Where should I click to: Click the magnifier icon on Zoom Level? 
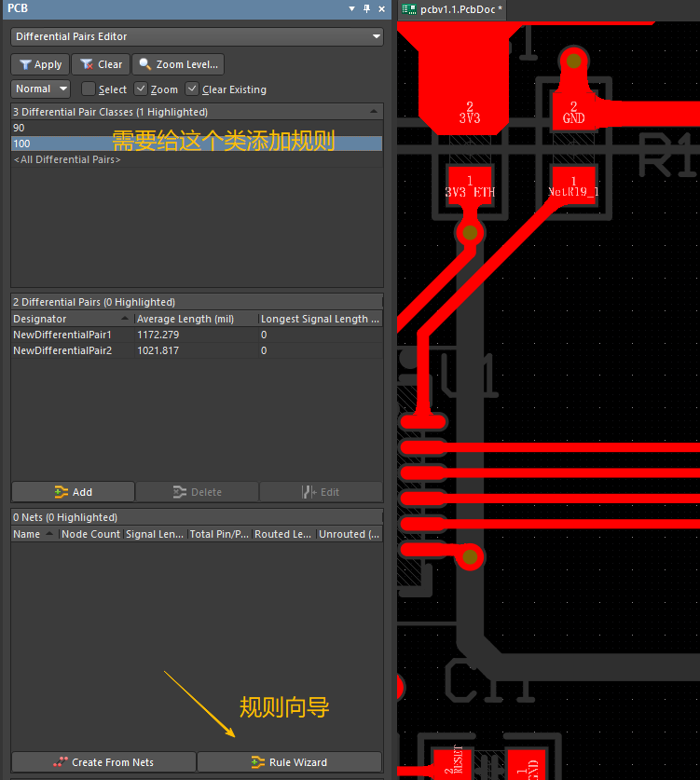[x=144, y=64]
